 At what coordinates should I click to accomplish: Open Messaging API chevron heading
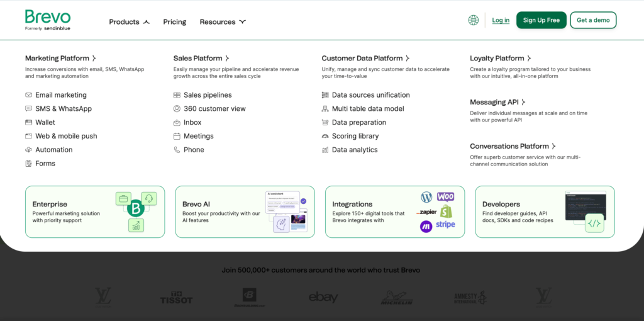coord(497,102)
